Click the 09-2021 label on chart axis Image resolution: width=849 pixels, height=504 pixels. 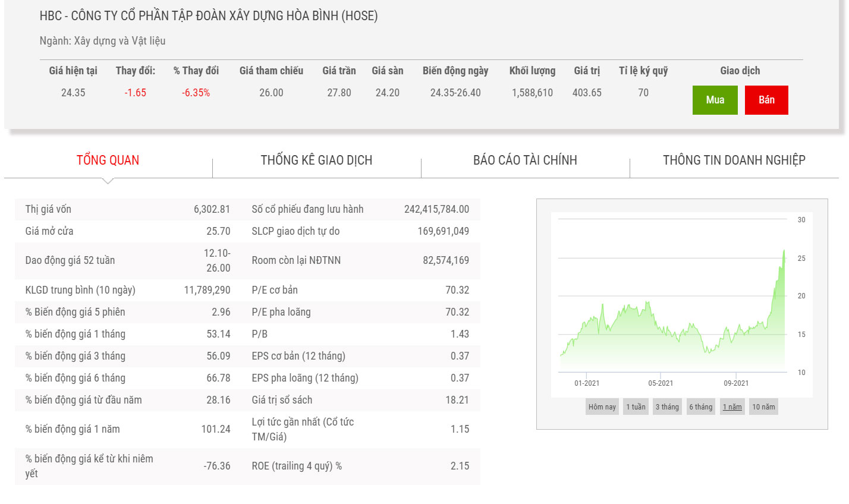[736, 383]
